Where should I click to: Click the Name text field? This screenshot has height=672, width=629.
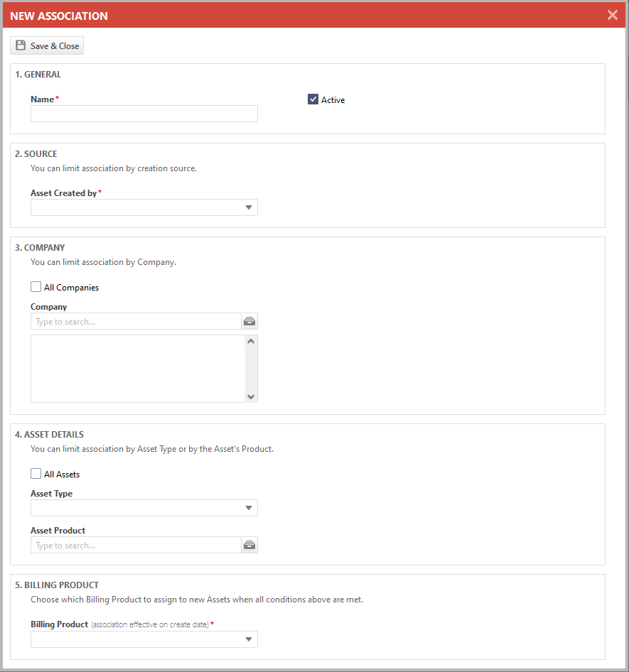[x=144, y=114]
